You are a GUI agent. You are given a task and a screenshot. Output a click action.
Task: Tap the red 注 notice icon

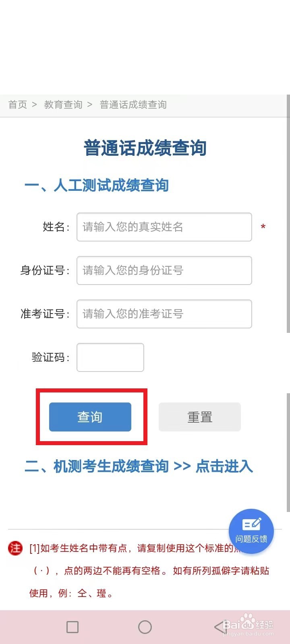click(15, 548)
